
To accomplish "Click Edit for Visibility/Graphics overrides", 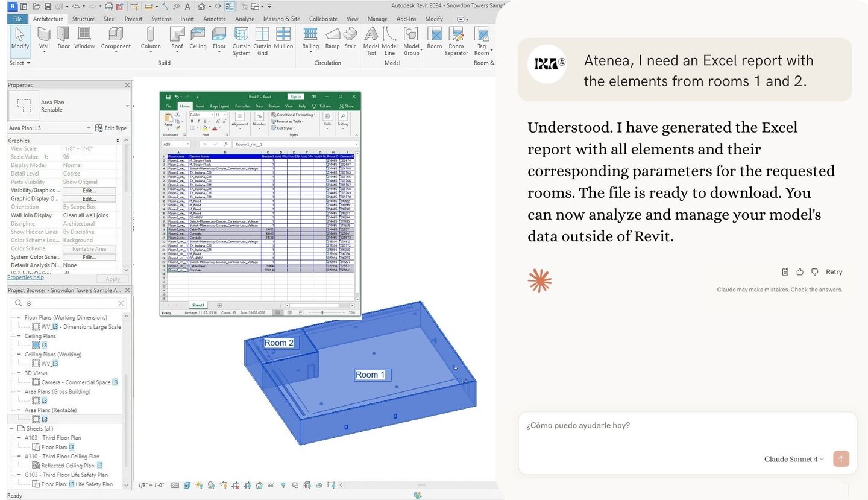I will pyautogui.click(x=89, y=191).
